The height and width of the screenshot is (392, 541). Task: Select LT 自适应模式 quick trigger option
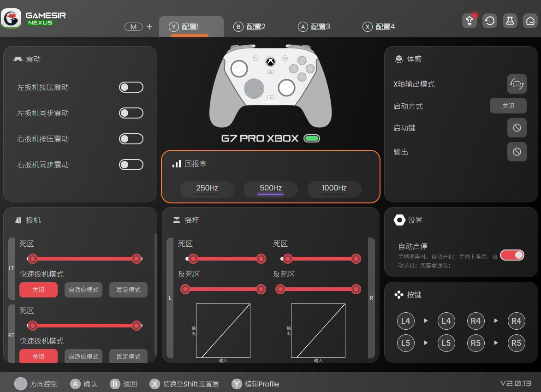point(83,290)
